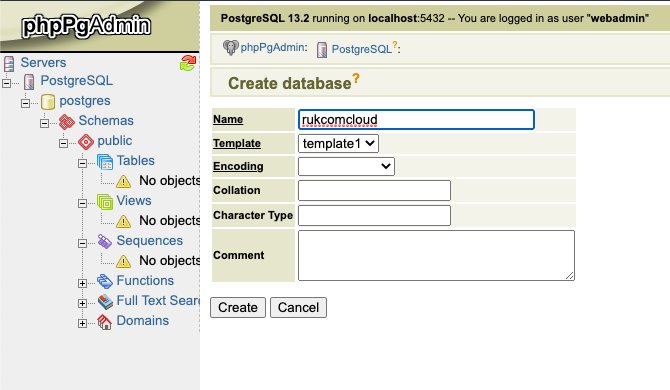Collapse the Tables node
The image size is (670, 390).
click(x=82, y=163)
